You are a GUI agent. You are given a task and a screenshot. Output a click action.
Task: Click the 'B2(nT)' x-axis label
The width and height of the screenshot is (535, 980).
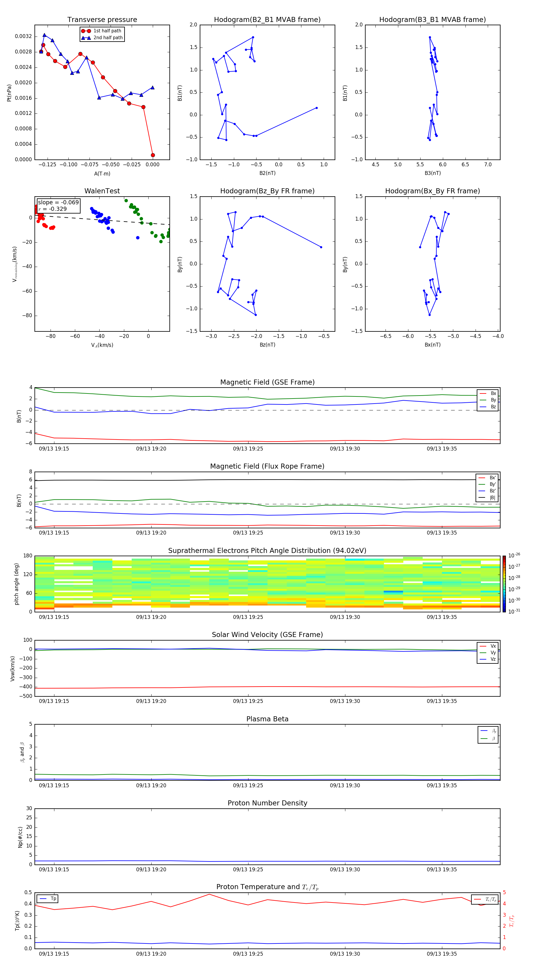point(267,173)
